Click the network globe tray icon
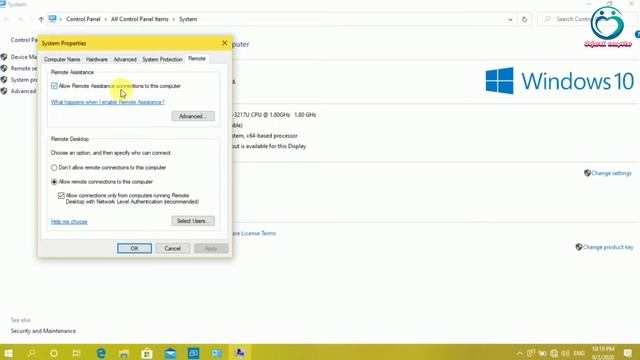640x360 pixels. click(554, 353)
